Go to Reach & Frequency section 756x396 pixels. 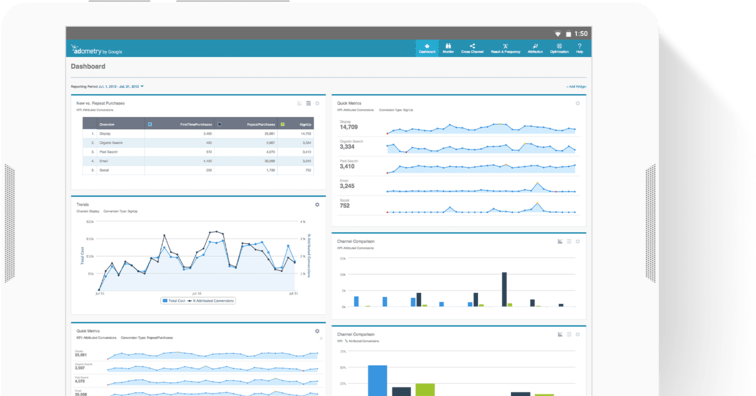505,48
